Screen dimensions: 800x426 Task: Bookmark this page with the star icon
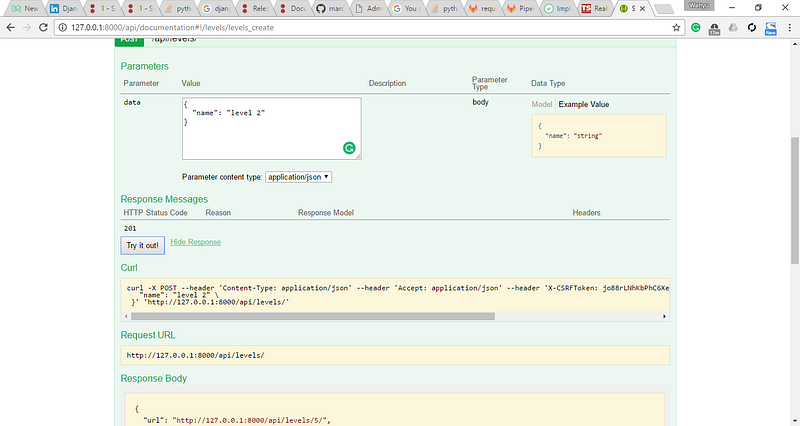676,28
